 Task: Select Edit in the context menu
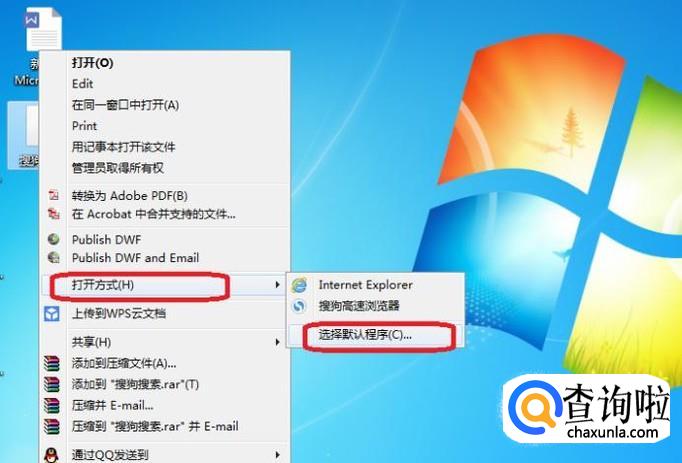point(83,84)
